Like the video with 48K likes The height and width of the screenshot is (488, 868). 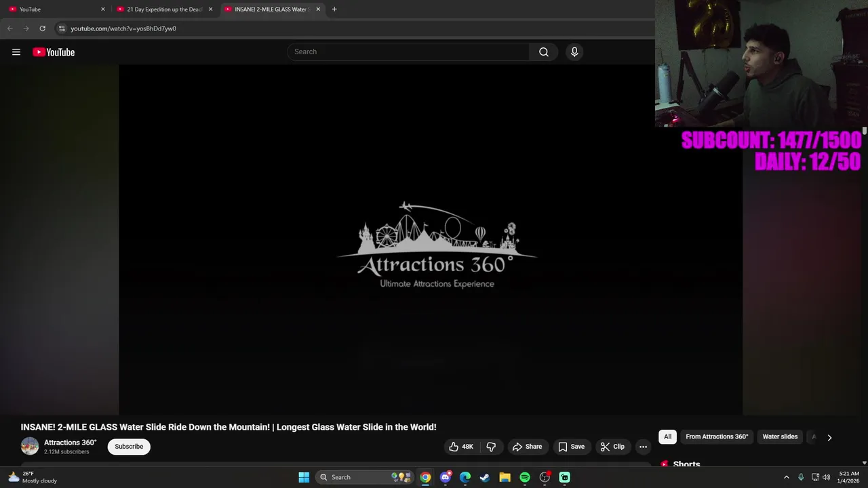(461, 447)
